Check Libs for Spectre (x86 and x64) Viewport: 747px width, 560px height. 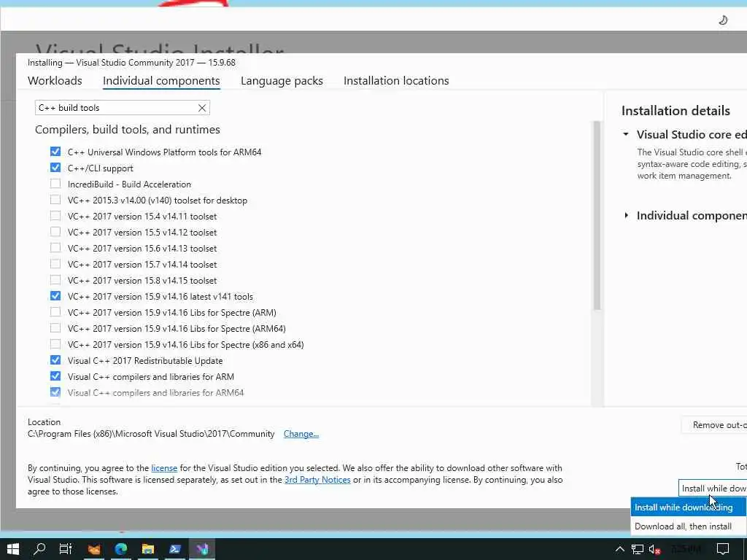pos(55,344)
